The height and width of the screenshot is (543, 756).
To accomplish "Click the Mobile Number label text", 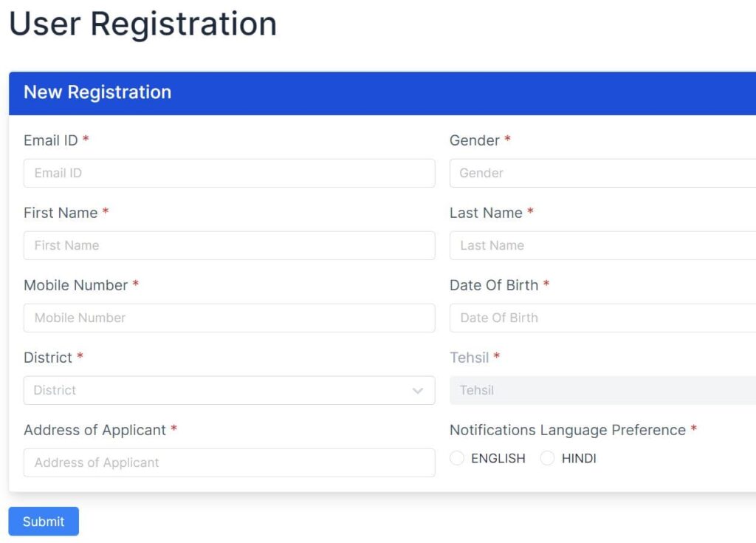I will 75,285.
